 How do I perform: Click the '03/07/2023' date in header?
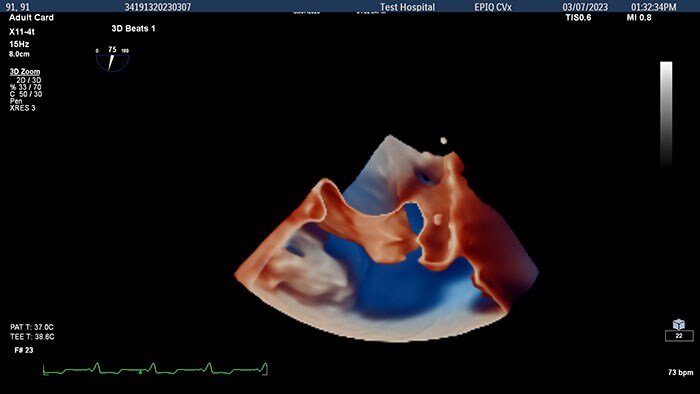tap(585, 7)
